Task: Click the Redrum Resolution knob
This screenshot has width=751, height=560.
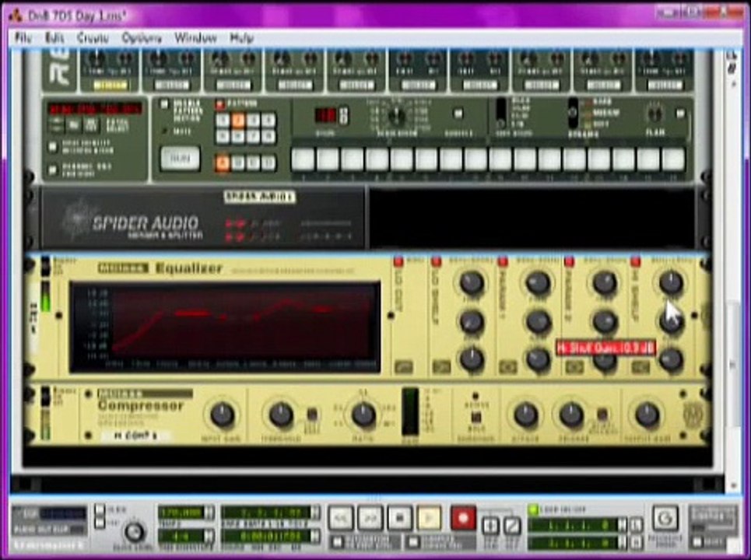Action: [396, 115]
